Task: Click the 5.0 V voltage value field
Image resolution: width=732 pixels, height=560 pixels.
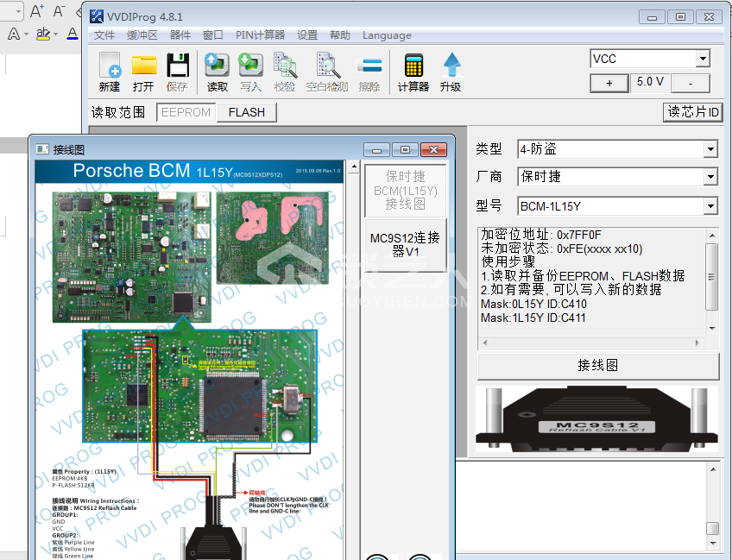Action: (x=650, y=82)
